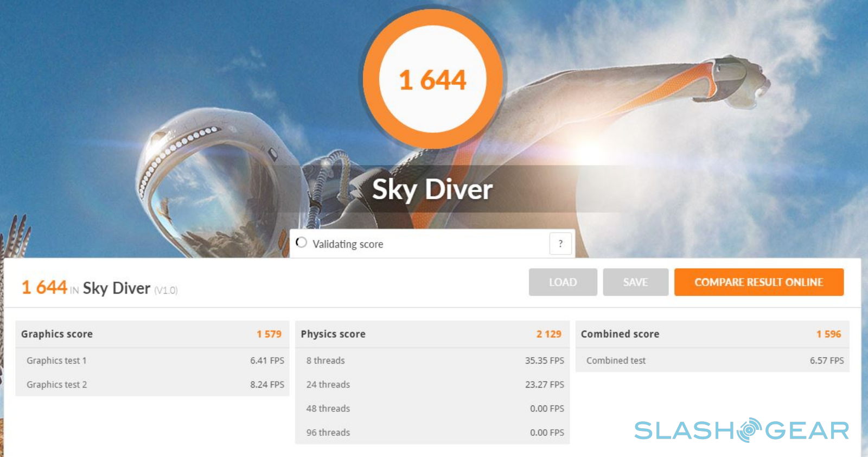Click the LOAD button
This screenshot has height=457, width=868.
[563, 282]
